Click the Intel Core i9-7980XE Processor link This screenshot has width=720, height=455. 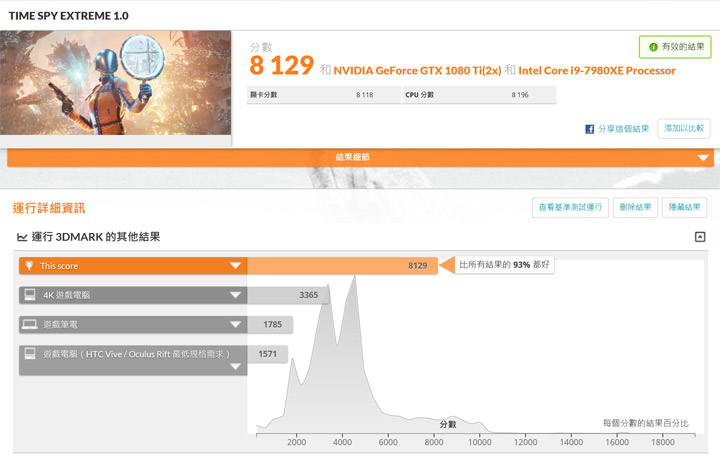click(x=597, y=71)
